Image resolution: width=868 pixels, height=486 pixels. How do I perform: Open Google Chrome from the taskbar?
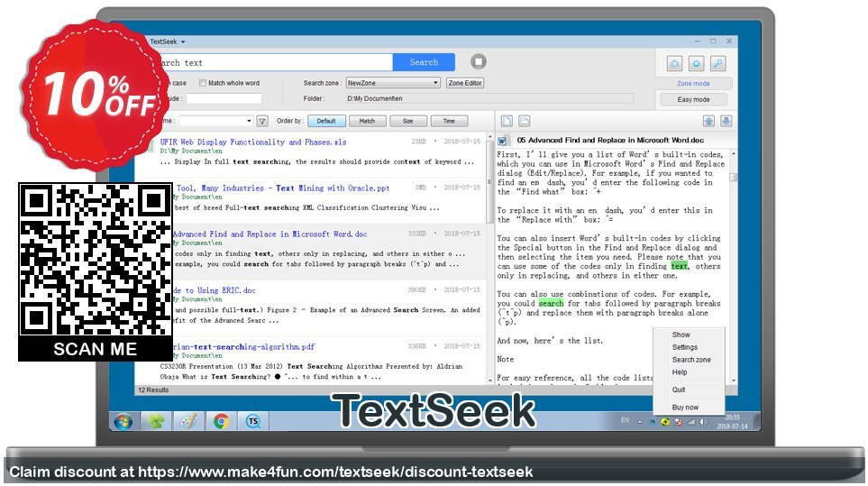click(221, 422)
